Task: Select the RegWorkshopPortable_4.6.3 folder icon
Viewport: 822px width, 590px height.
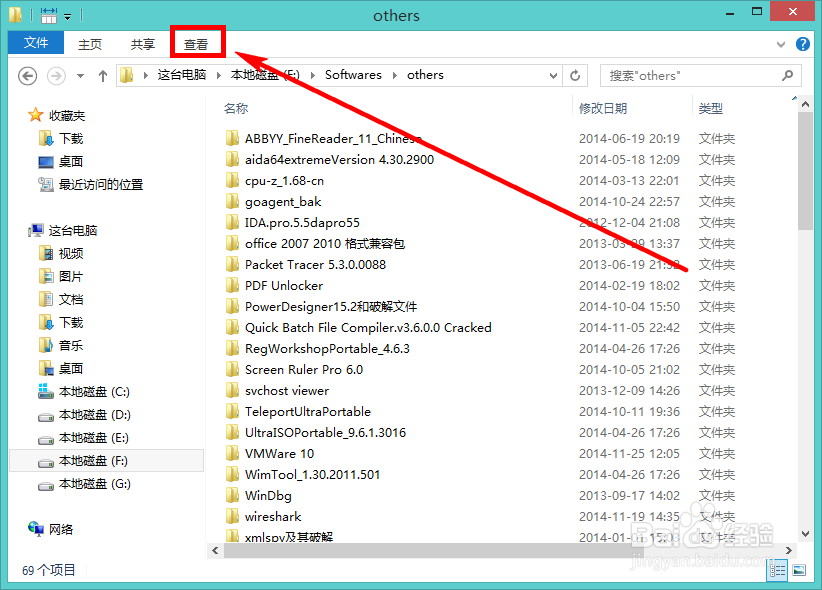Action: 232,348
